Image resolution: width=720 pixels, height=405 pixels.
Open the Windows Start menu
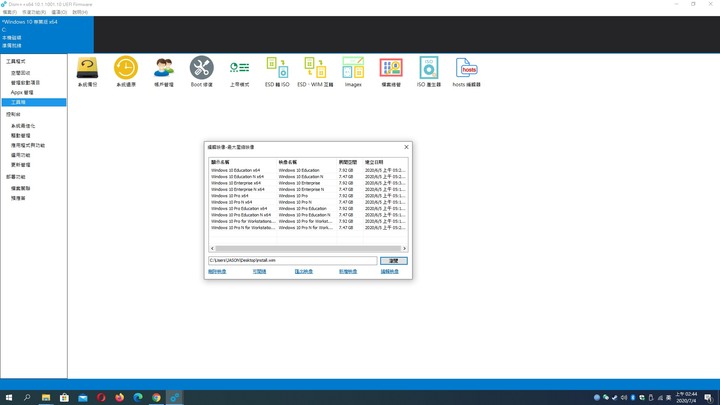click(x=9, y=398)
